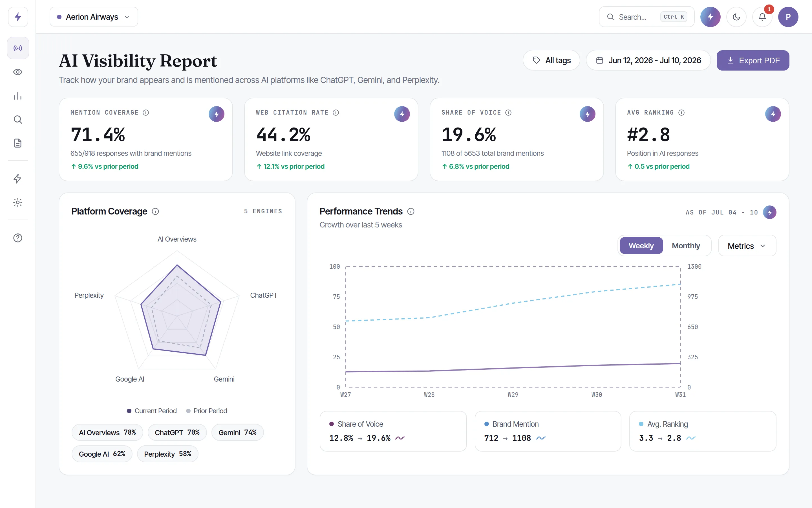Select the Gemini 74% chip
Screen dimensions: 812x508
coord(238,432)
